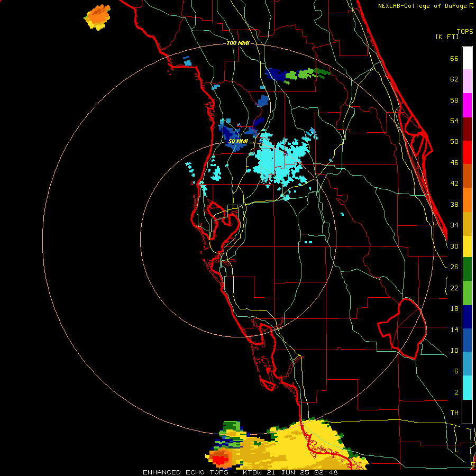Click the light green legend swatch
476x476 pixels.
tap(467, 293)
